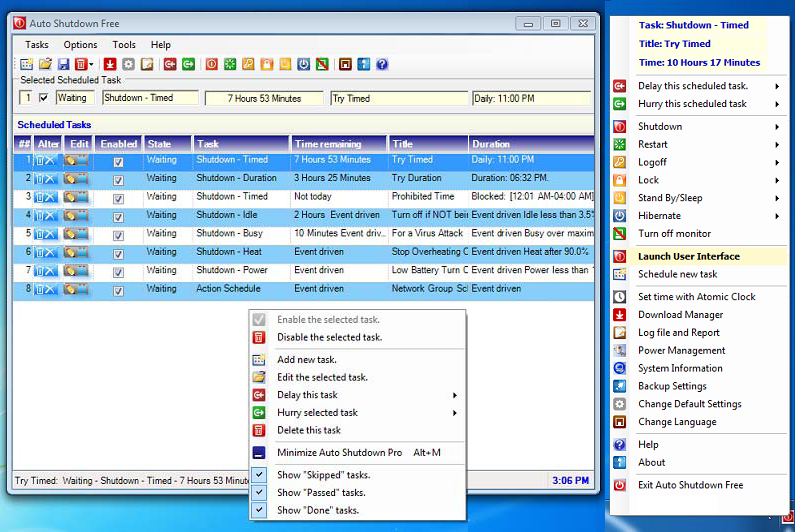Open the Options menu
This screenshot has width=795, height=532.
[x=80, y=45]
